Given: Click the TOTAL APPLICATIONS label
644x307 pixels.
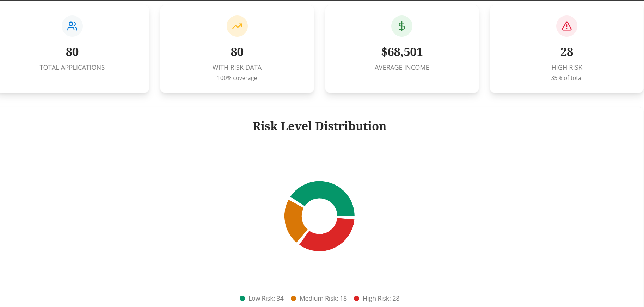Looking at the screenshot, I should [72, 68].
